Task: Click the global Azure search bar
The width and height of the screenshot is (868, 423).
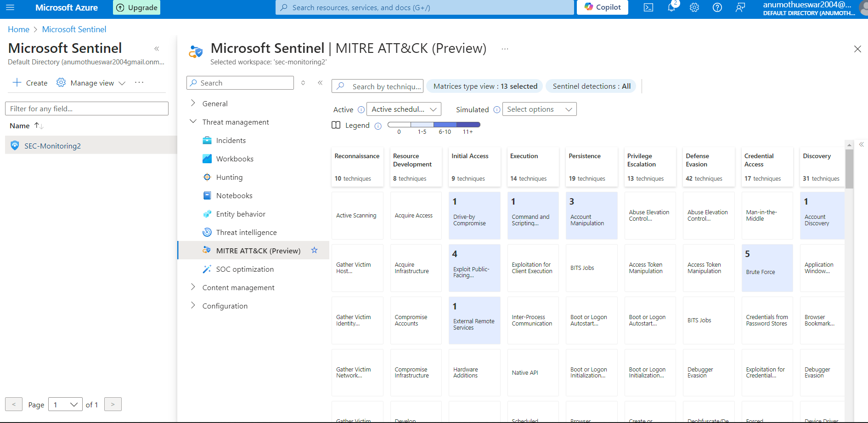Action: coord(425,7)
